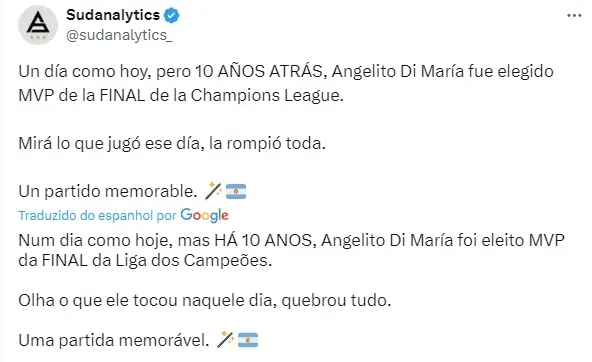Open the three-dot more options menu
The width and height of the screenshot is (592, 362).
(574, 15)
